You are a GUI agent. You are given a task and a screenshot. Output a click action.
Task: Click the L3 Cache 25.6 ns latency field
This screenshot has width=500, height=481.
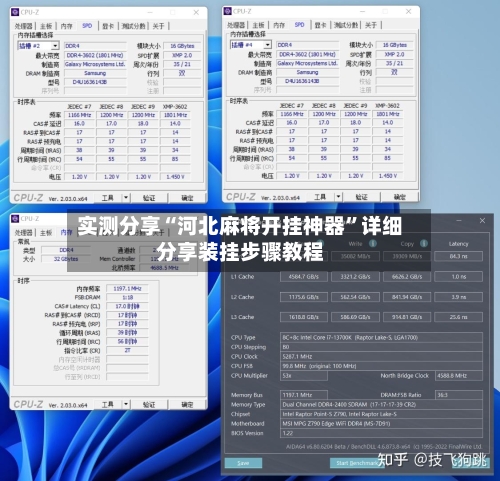459,317
